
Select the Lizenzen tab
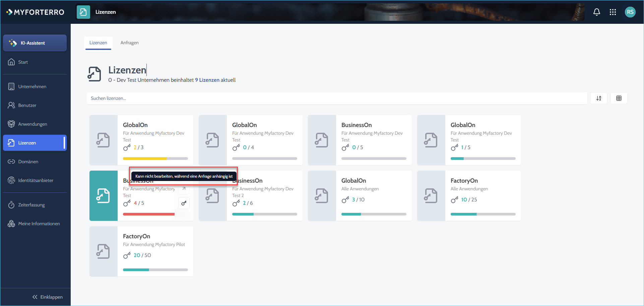(x=98, y=43)
